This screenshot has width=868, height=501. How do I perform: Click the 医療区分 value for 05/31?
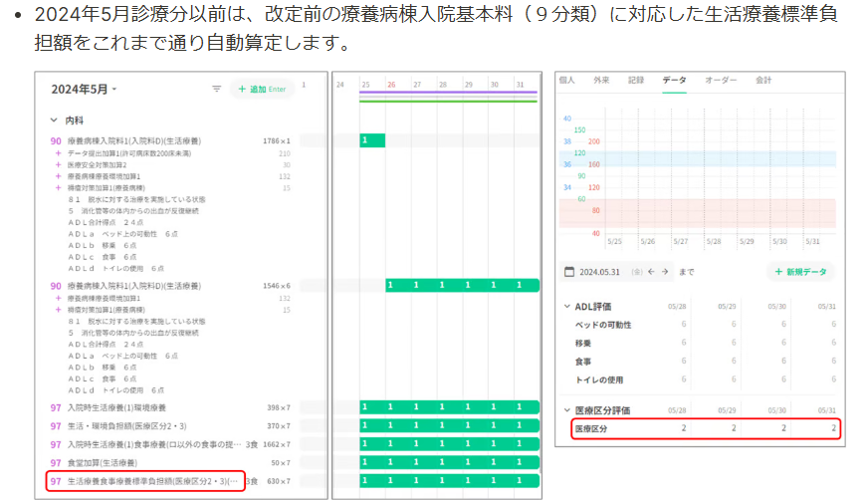click(x=834, y=428)
